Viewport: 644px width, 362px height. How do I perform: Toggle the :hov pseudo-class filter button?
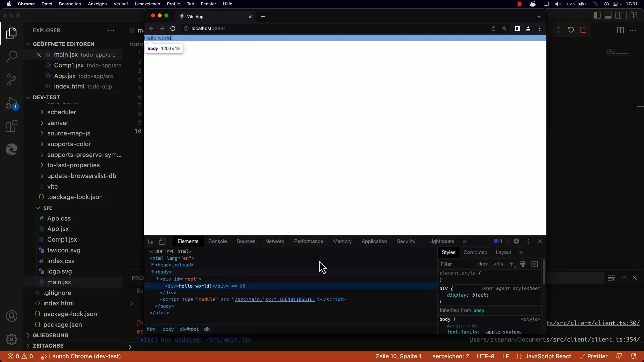click(483, 264)
